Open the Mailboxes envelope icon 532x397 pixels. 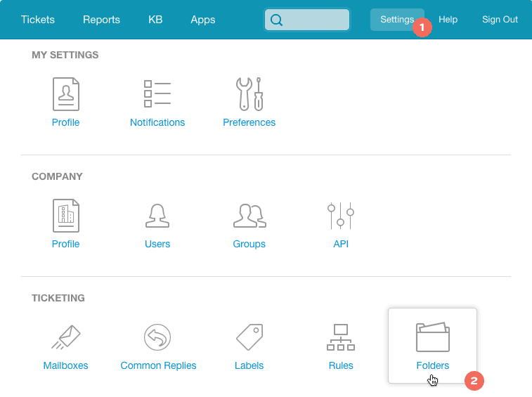tap(66, 338)
